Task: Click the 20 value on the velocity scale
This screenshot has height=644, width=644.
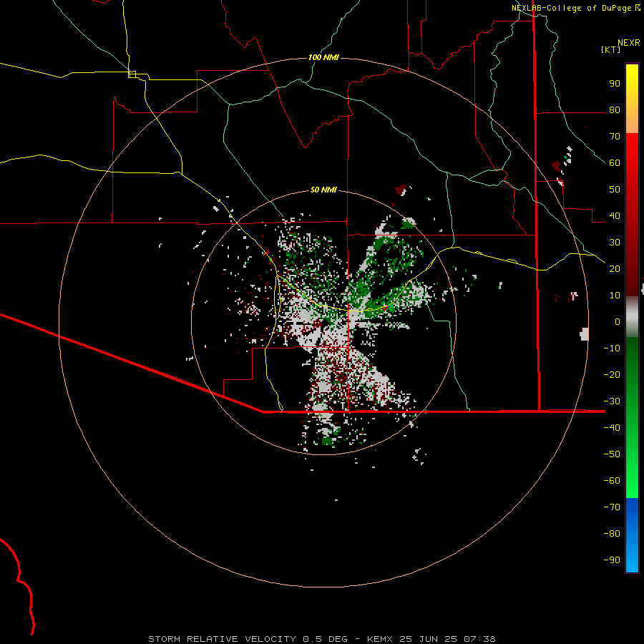Action: coord(615,268)
